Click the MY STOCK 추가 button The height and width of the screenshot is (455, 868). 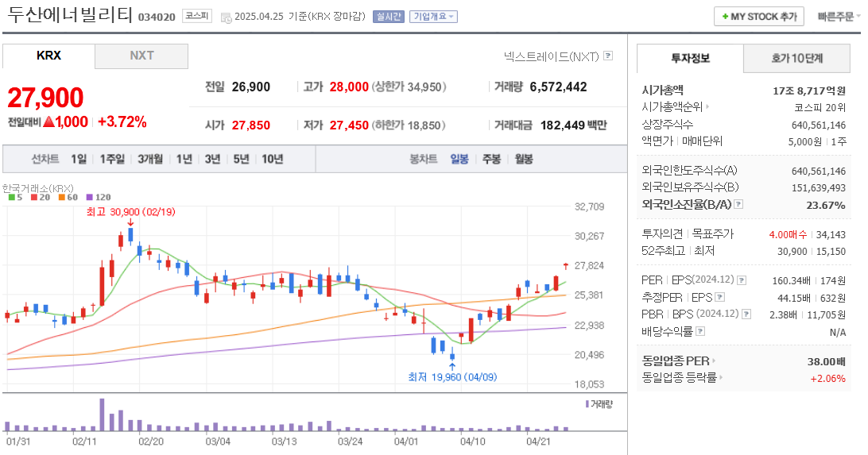[758, 17]
